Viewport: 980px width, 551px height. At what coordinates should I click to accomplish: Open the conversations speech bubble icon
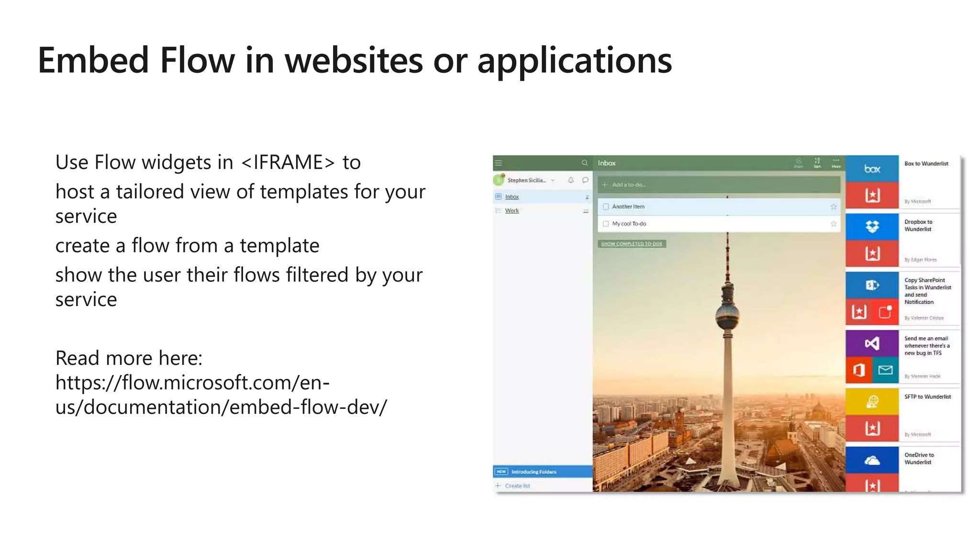tap(585, 180)
